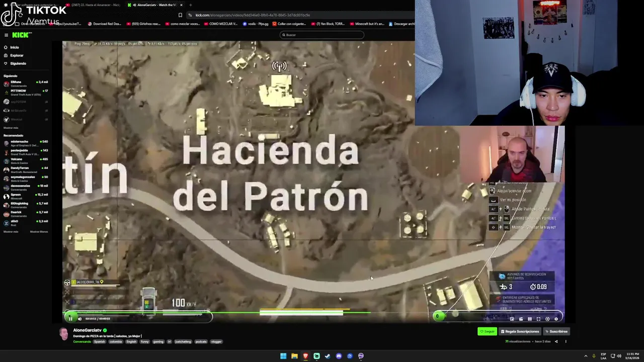Open PITTIWOW channel in the sidebar

pyautogui.click(x=25, y=93)
